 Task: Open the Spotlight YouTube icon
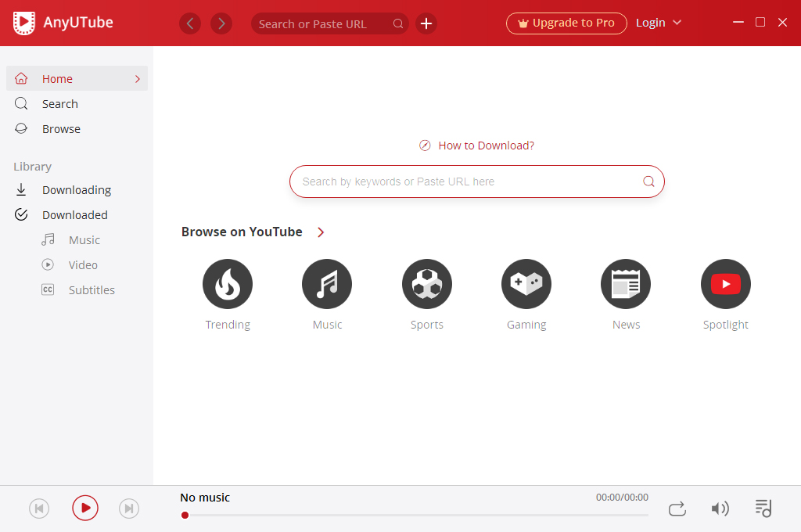(x=726, y=284)
